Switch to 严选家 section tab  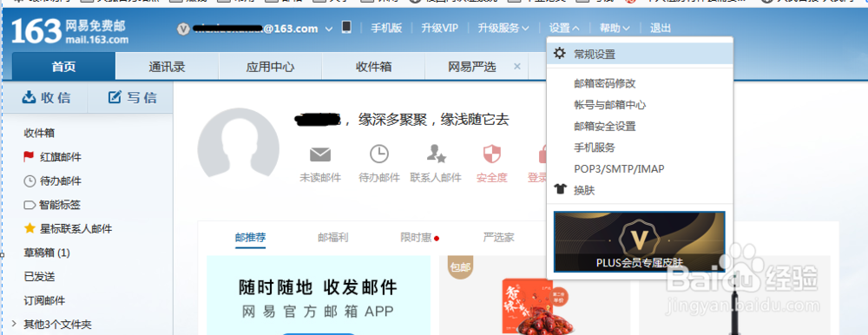pyautogui.click(x=498, y=238)
